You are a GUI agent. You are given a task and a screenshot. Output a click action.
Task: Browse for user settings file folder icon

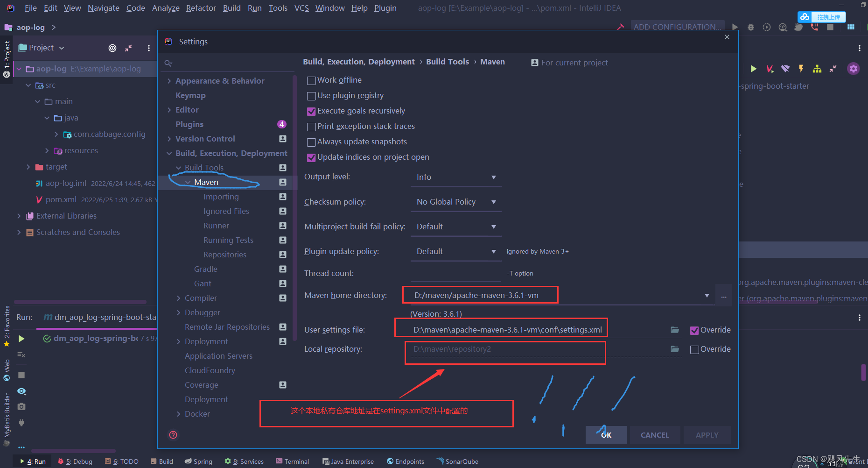click(x=675, y=330)
